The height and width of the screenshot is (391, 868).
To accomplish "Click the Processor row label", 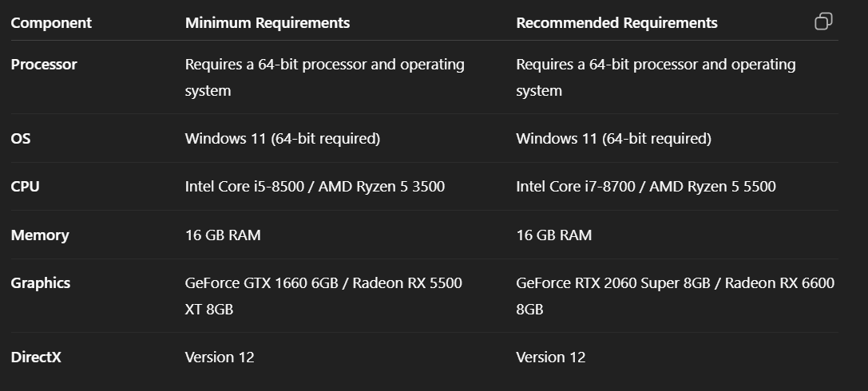I will coord(44,65).
